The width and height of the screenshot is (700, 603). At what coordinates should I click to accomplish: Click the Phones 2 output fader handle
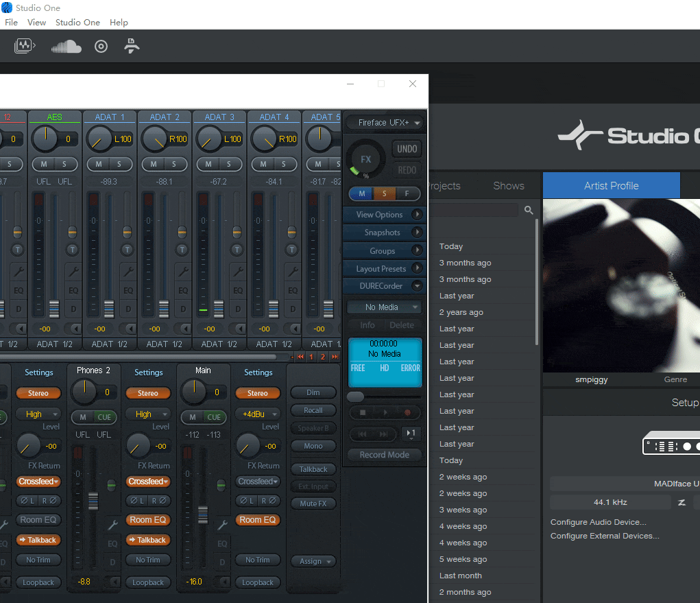point(93,501)
